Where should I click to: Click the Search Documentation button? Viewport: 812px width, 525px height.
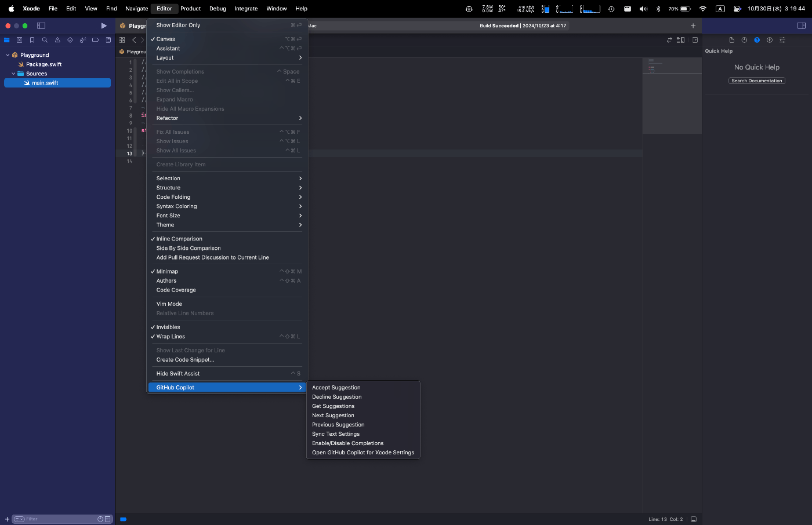tap(757, 81)
